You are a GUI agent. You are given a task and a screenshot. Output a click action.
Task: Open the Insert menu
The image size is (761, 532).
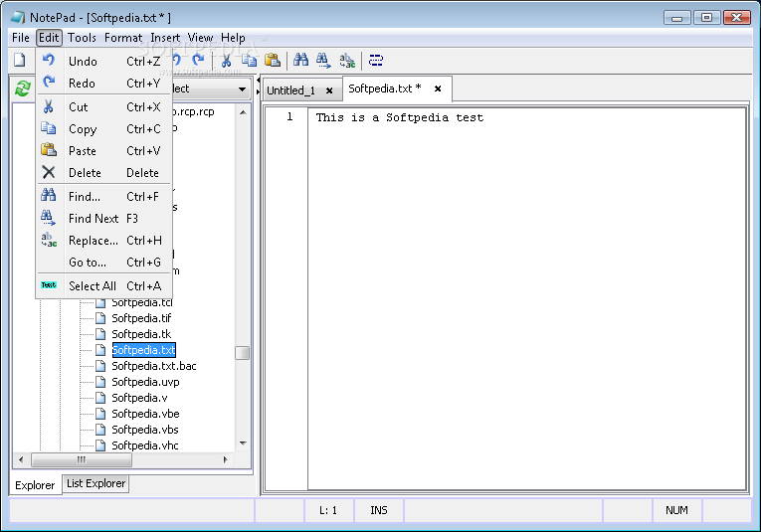coord(165,38)
